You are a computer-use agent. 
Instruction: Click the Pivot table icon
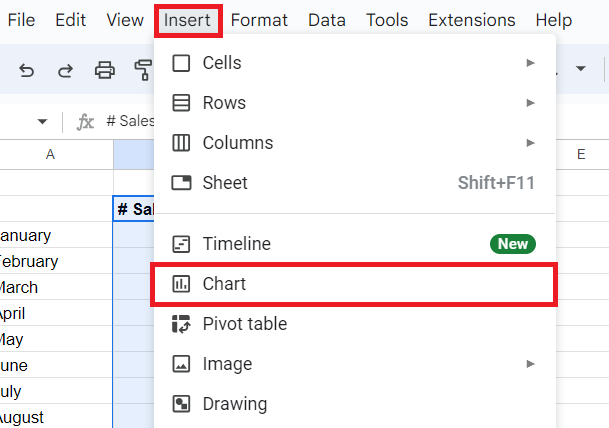point(181,324)
